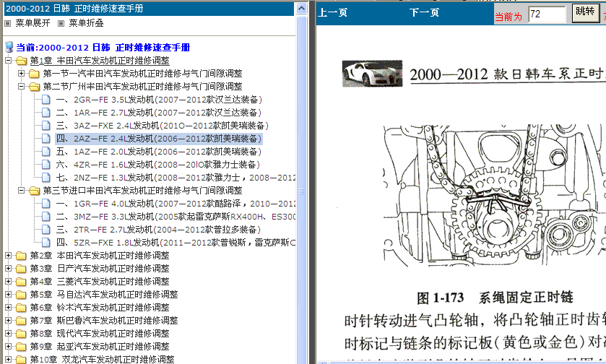
Task: Click page icon for 1AZ-FE 2.0L
Action: coord(46,152)
